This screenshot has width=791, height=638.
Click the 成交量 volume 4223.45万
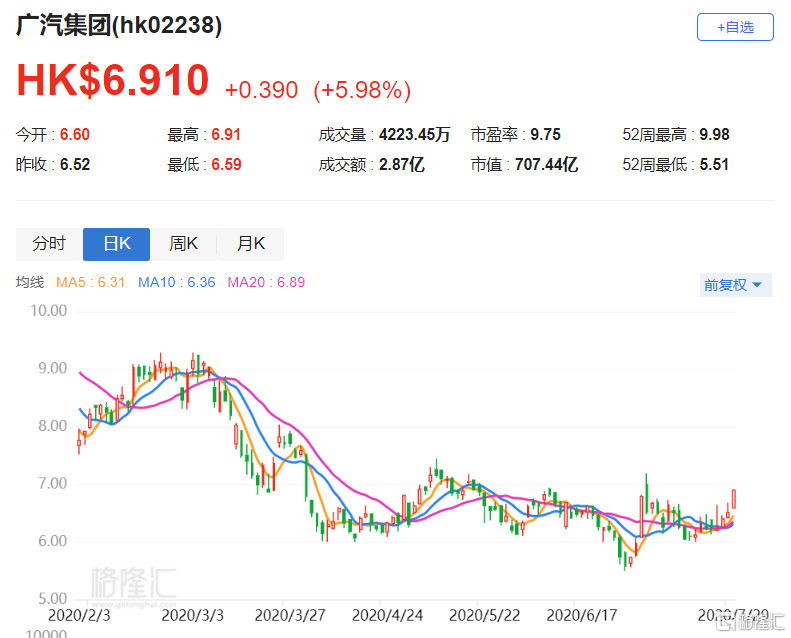[x=414, y=135]
